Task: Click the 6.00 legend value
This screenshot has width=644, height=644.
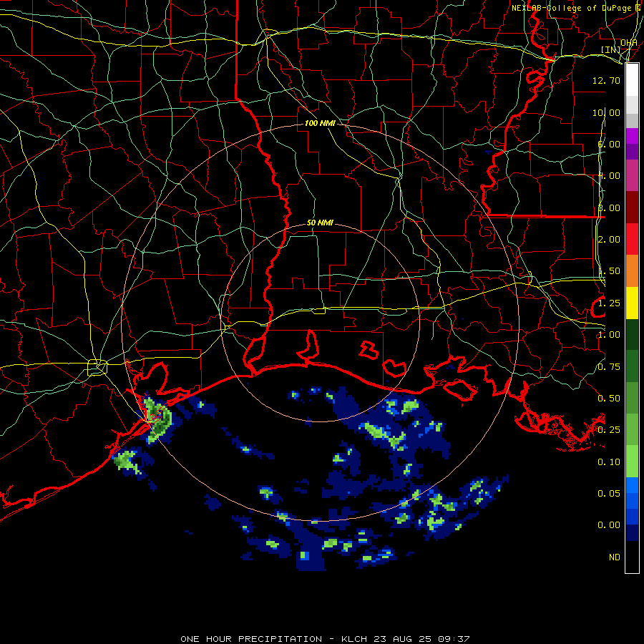Action: (x=609, y=144)
